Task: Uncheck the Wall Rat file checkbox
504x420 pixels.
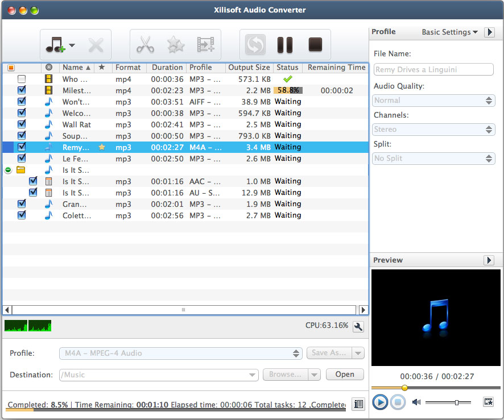Action: click(x=22, y=124)
